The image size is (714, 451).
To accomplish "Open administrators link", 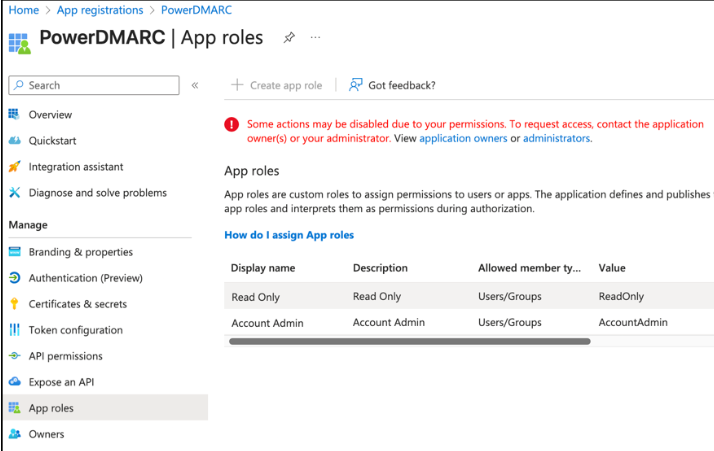I will (556, 138).
